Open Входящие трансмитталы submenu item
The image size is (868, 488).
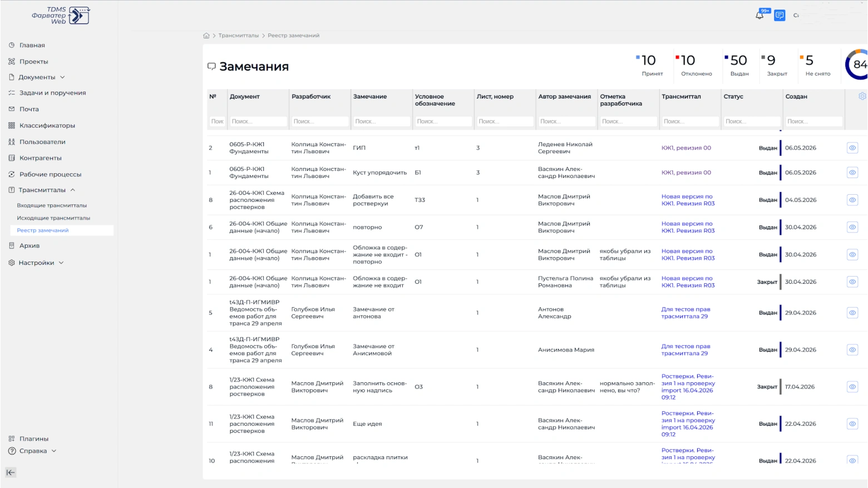[52, 205]
